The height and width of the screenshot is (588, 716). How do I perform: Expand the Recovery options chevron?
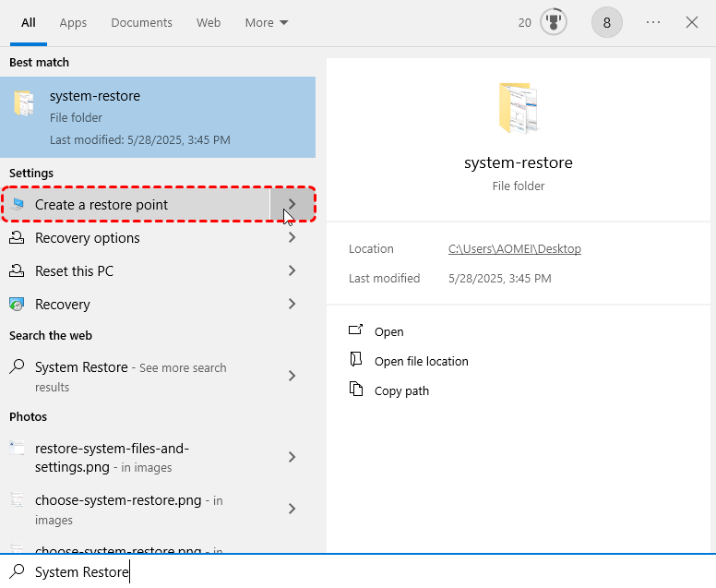pyautogui.click(x=292, y=237)
